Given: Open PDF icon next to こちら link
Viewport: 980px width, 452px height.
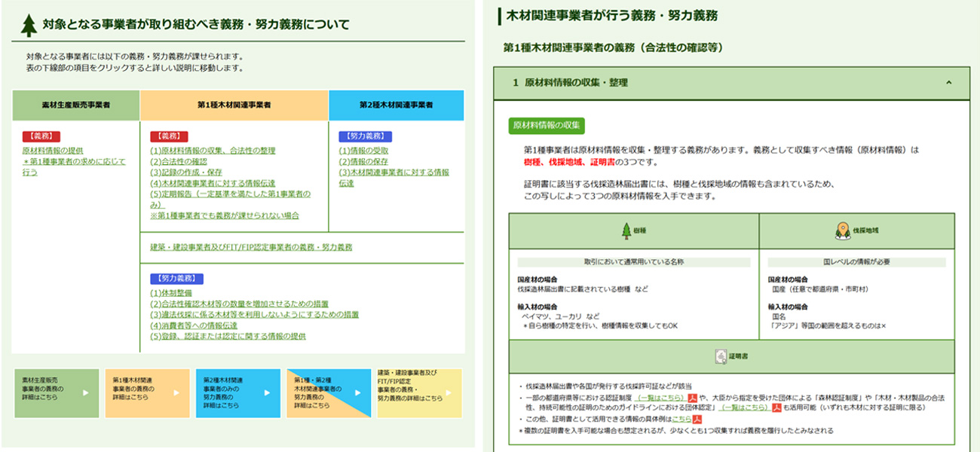Looking at the screenshot, I should click(697, 420).
